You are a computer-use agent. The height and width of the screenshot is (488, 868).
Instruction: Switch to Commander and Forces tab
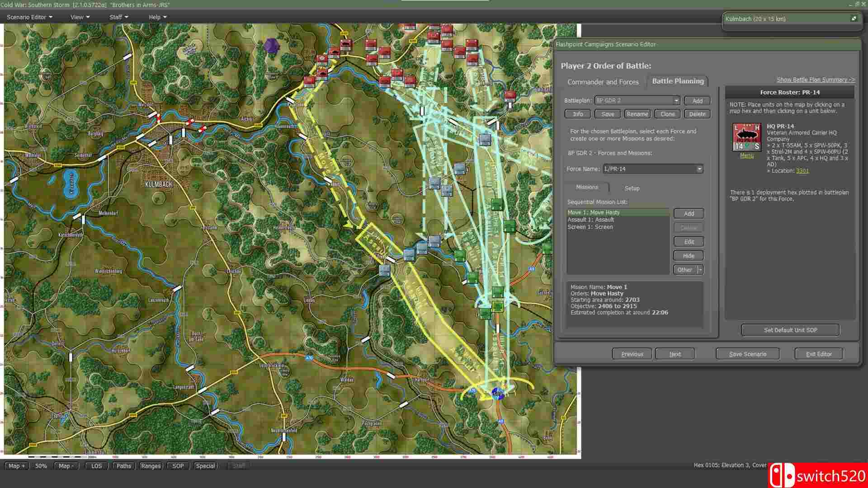(603, 82)
